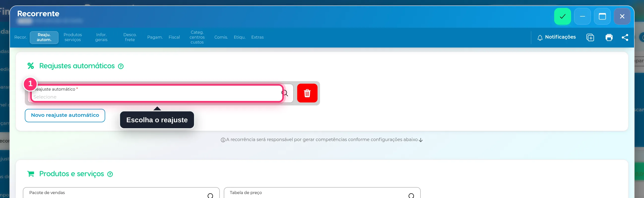Click the info icon before recorrência note
Image resolution: width=644 pixels, height=198 pixels.
[x=223, y=140]
